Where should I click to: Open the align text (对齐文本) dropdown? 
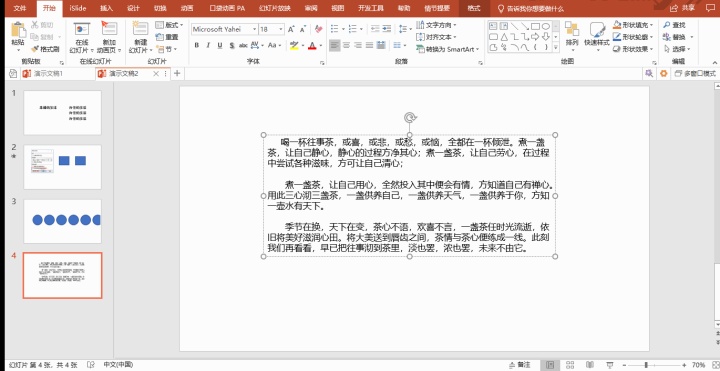pos(436,37)
